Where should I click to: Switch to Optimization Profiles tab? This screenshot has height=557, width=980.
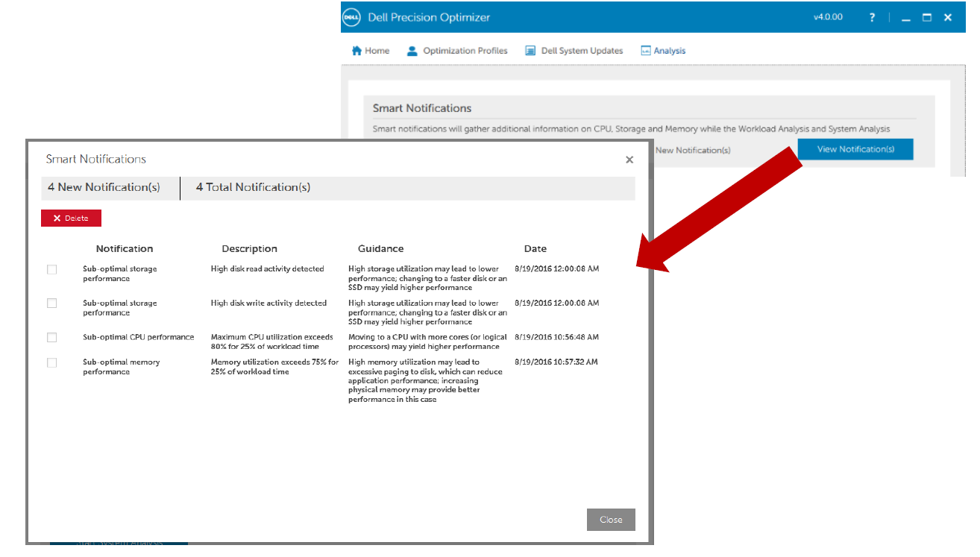(457, 51)
